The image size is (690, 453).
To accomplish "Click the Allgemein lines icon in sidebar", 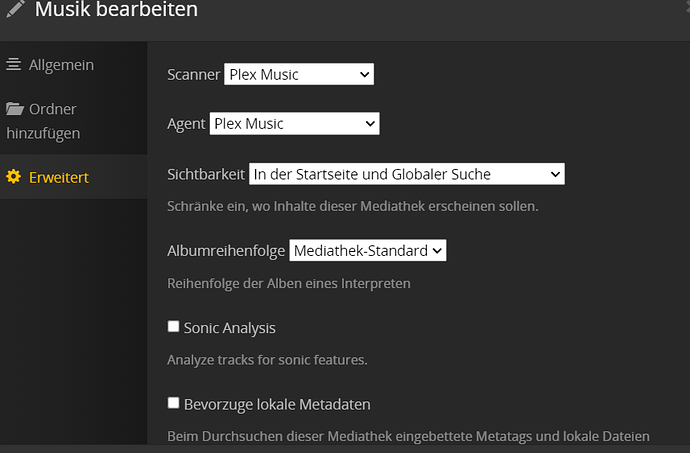I will coord(14,65).
